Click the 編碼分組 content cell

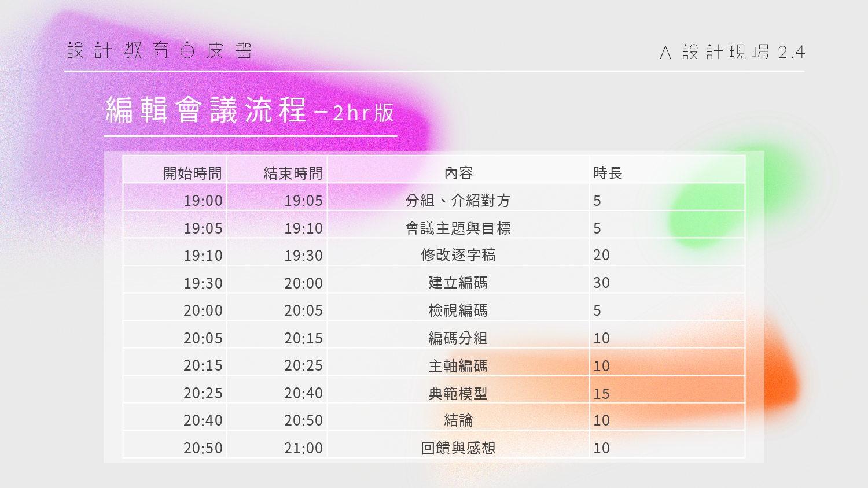tap(458, 338)
